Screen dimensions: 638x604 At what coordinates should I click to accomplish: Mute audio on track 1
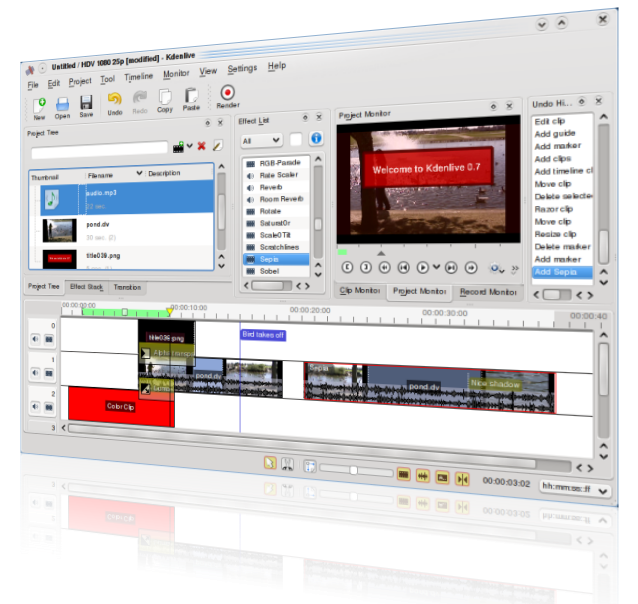click(35, 373)
